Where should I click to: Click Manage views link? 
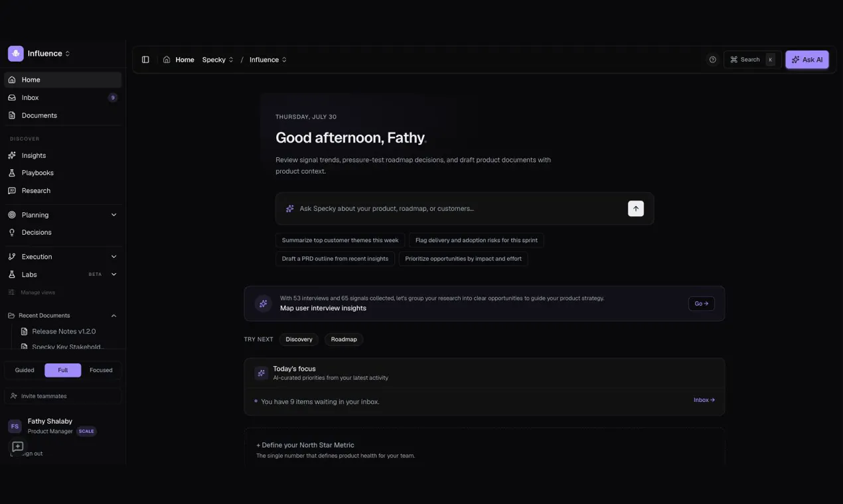point(38,292)
